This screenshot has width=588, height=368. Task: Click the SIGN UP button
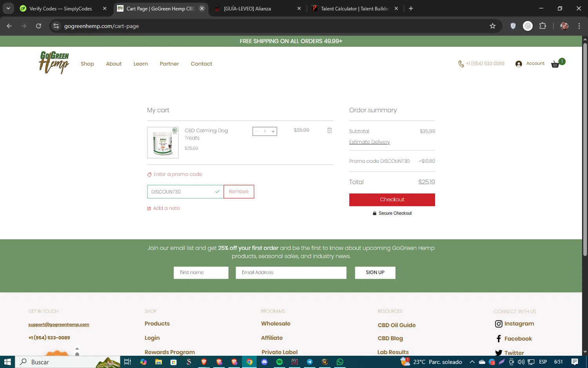(x=375, y=272)
